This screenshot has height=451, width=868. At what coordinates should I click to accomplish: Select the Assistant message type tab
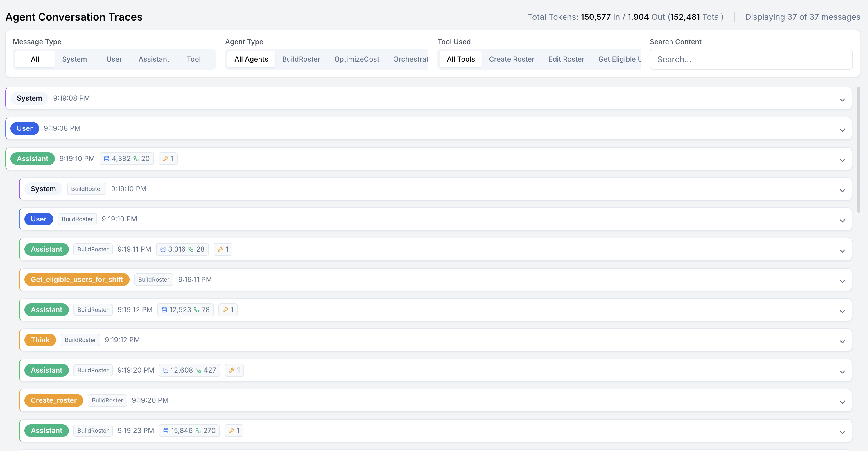pyautogui.click(x=154, y=59)
